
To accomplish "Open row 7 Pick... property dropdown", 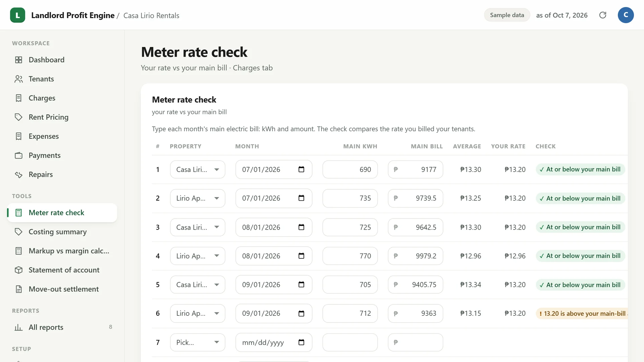I will coord(198,342).
